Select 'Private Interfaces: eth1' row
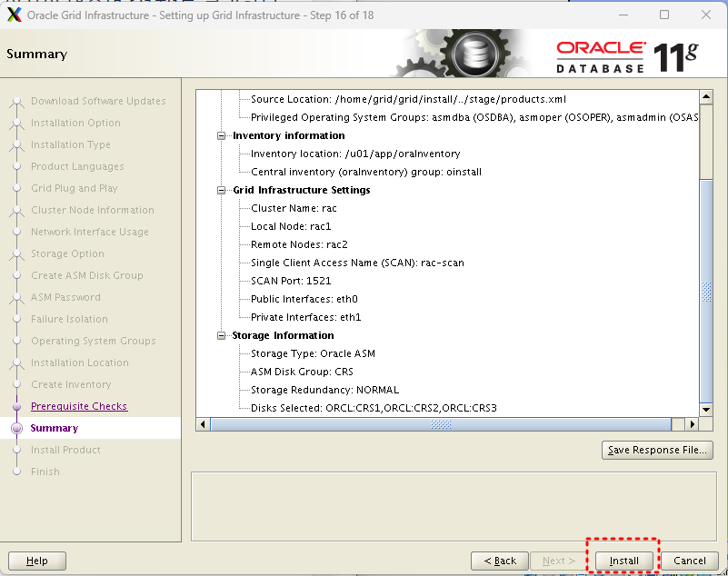 click(x=305, y=317)
